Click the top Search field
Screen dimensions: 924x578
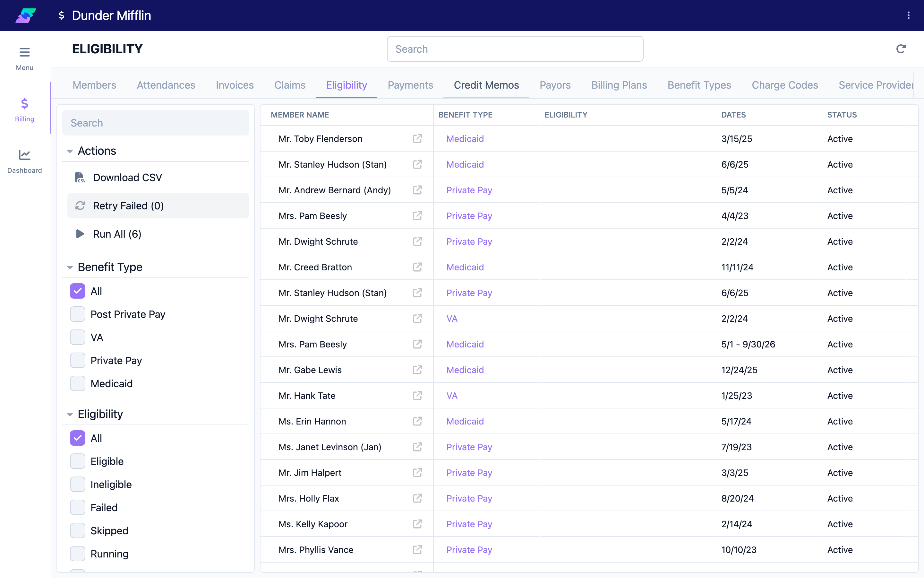click(x=515, y=49)
